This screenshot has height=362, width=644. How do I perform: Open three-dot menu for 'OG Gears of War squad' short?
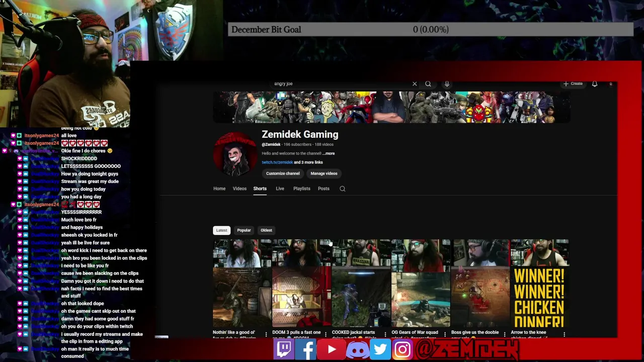pos(445,334)
